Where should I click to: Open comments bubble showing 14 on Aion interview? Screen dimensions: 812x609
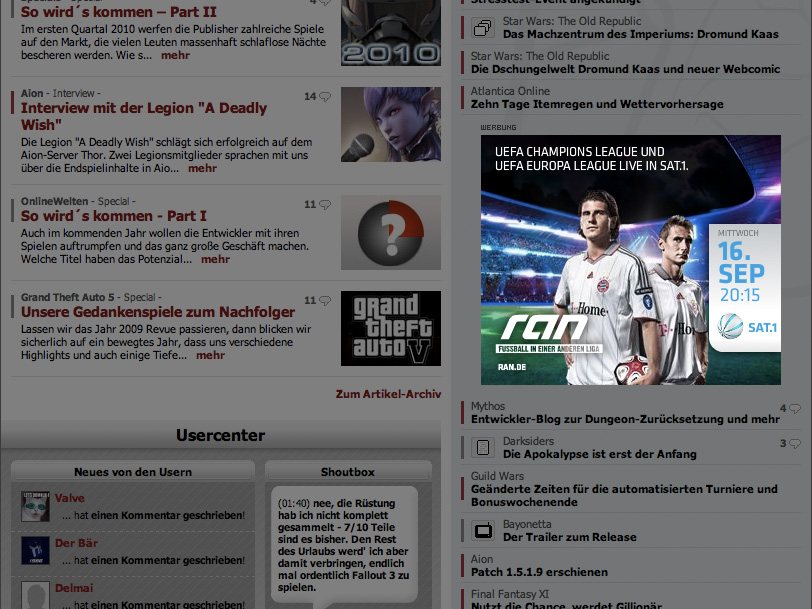tap(317, 96)
